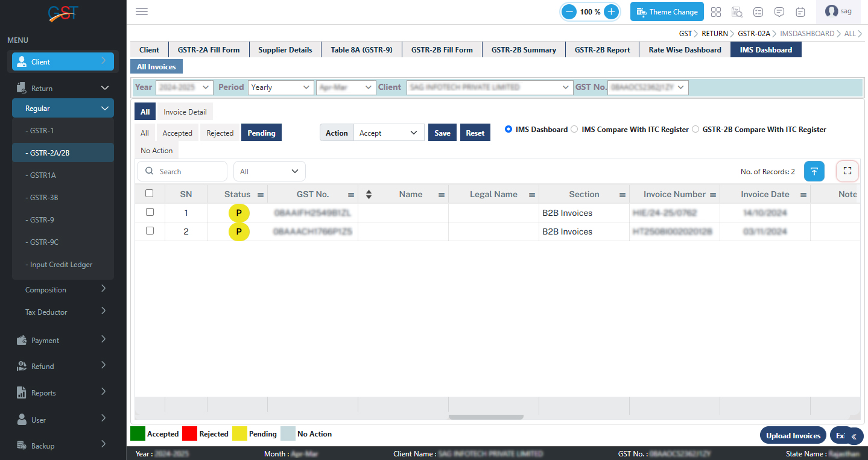Viewport: 868px width, 460px height.
Task: Tick the checkbox for row 1
Action: coord(150,212)
